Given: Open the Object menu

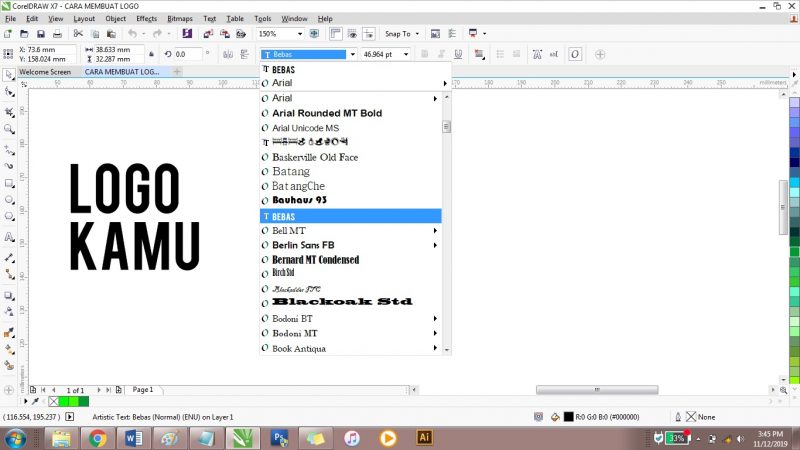Looking at the screenshot, I should coord(115,19).
